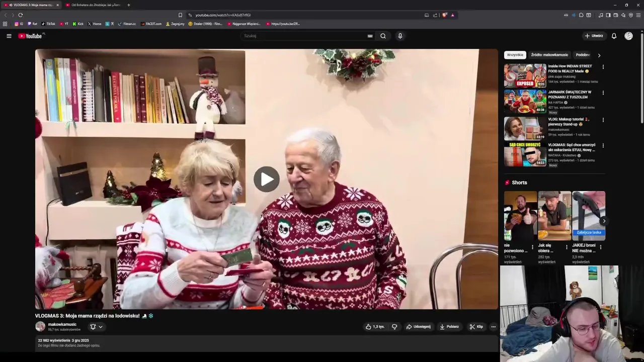Screen dimensions: 644x362
Task: Show next Shorts with the arrow
Action: click(x=604, y=221)
